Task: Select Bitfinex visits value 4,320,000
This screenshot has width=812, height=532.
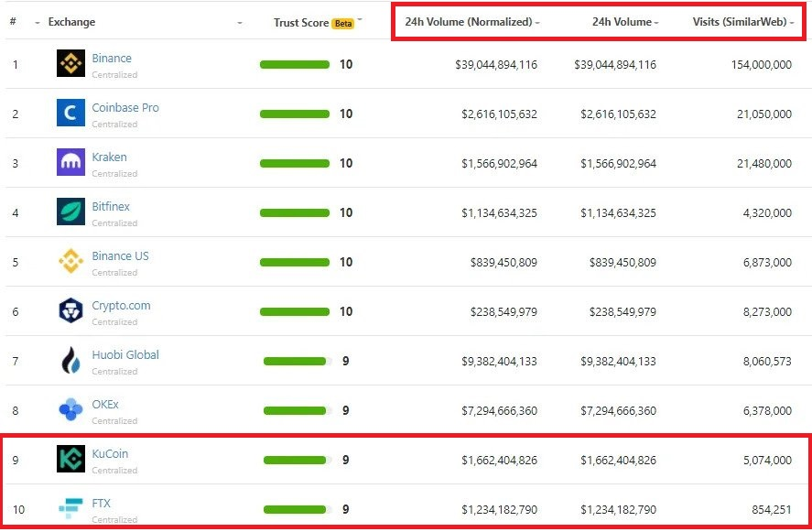Action: (767, 213)
